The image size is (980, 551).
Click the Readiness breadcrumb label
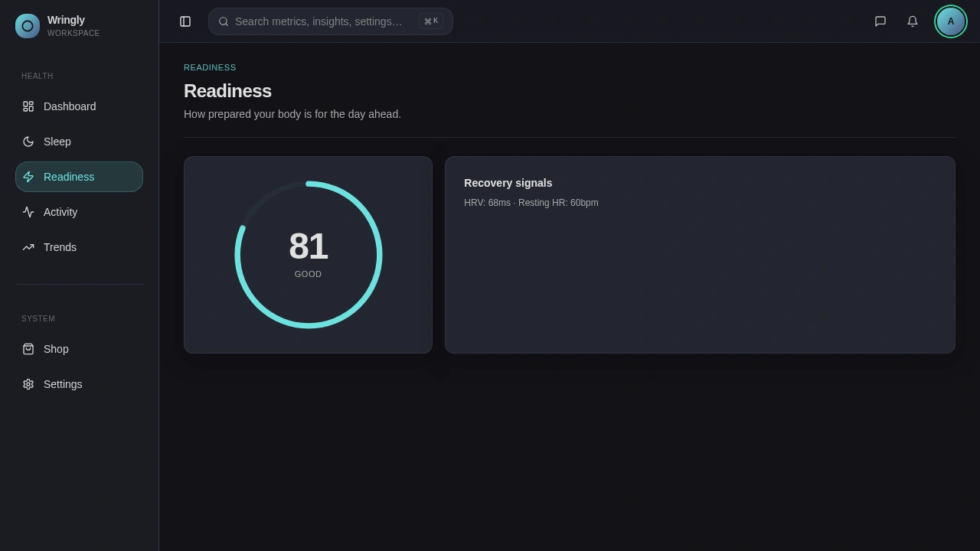(210, 67)
